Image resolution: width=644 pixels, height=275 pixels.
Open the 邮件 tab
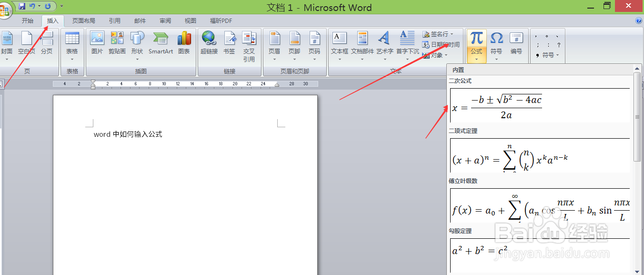140,21
